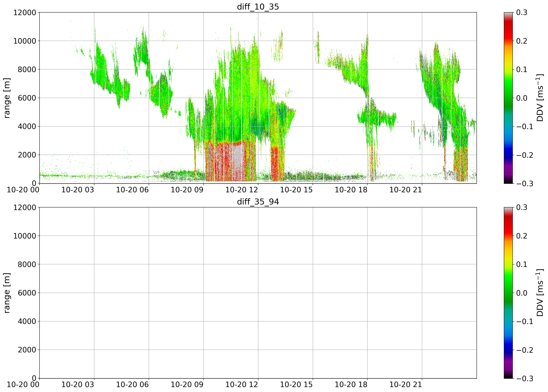Click the diff_10_35 colorbar gradient
548x392 pixels.
[508, 98]
